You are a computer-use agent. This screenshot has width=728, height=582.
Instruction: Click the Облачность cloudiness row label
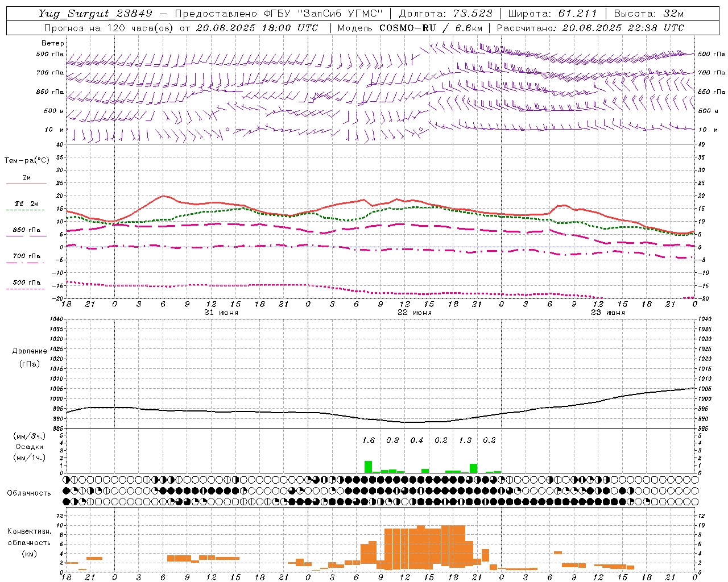click(29, 493)
